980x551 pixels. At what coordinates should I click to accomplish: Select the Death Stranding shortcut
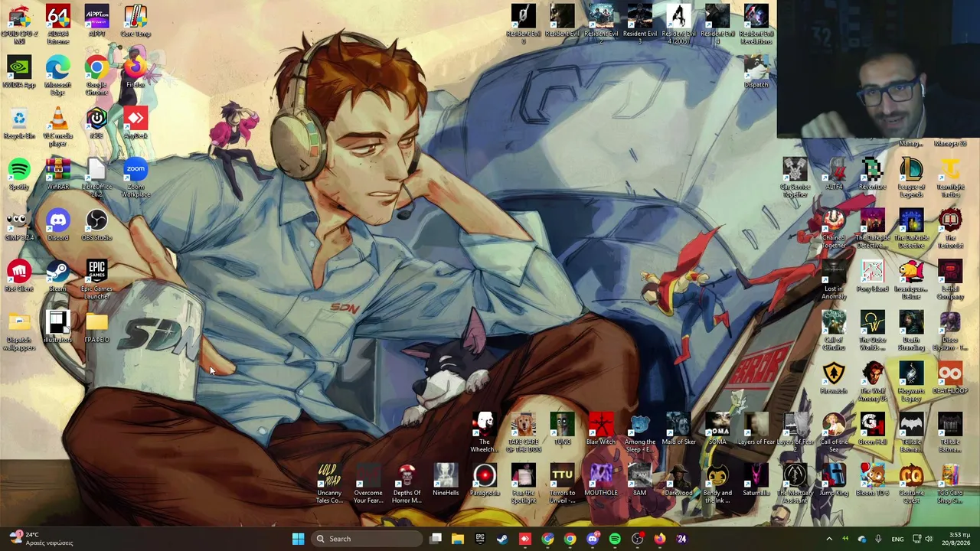[x=911, y=331]
